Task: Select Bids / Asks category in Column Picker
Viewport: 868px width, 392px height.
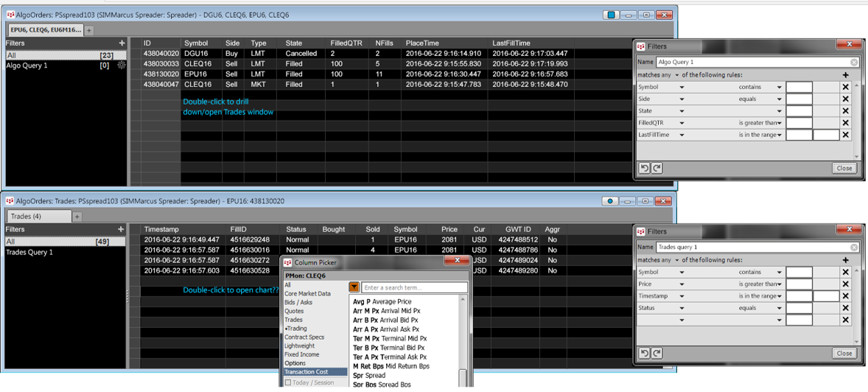Action: (298, 302)
